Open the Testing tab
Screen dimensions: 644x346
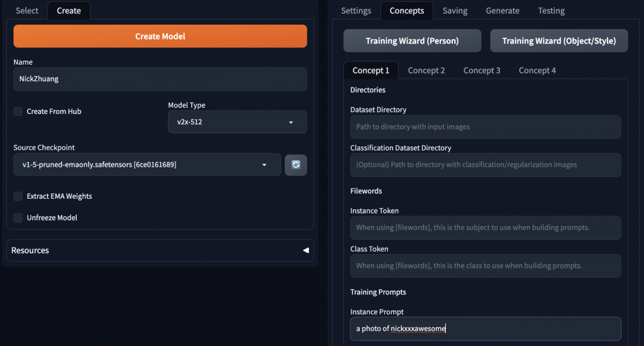click(x=551, y=11)
